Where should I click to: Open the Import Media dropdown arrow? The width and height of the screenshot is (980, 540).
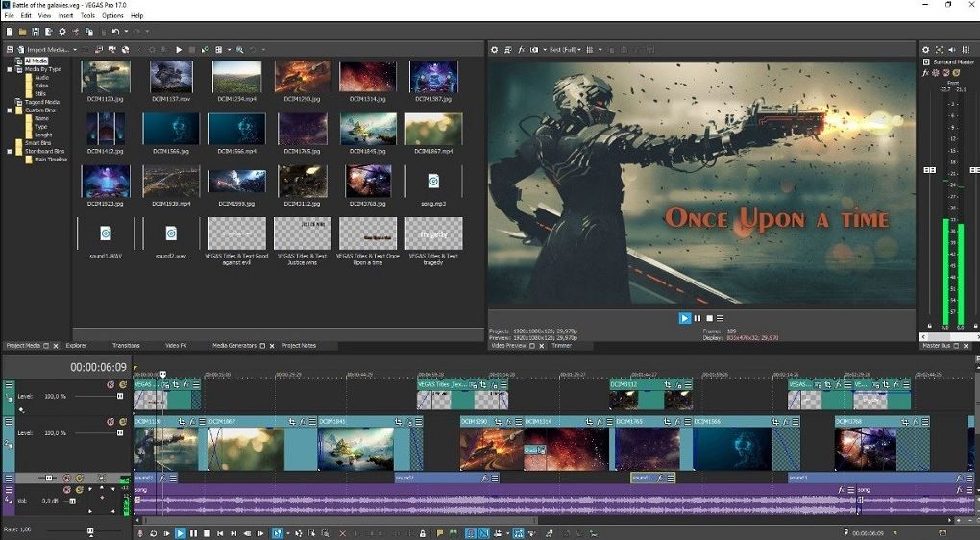click(x=74, y=49)
